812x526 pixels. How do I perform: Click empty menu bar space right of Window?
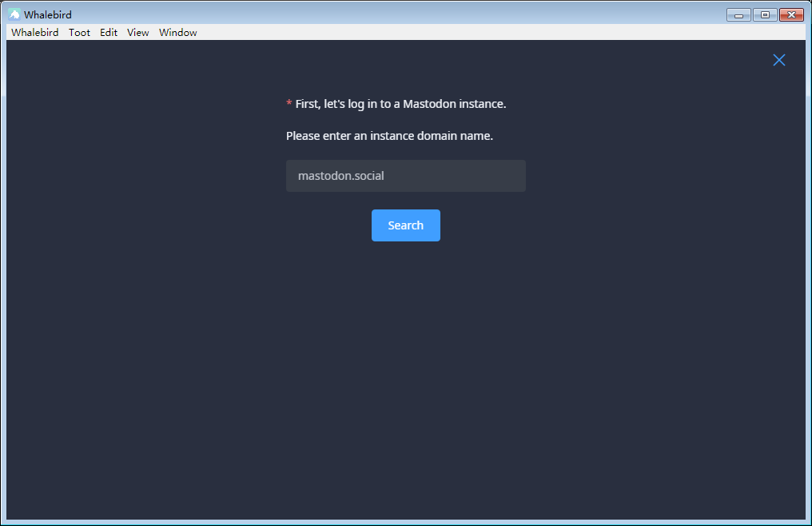(x=480, y=33)
